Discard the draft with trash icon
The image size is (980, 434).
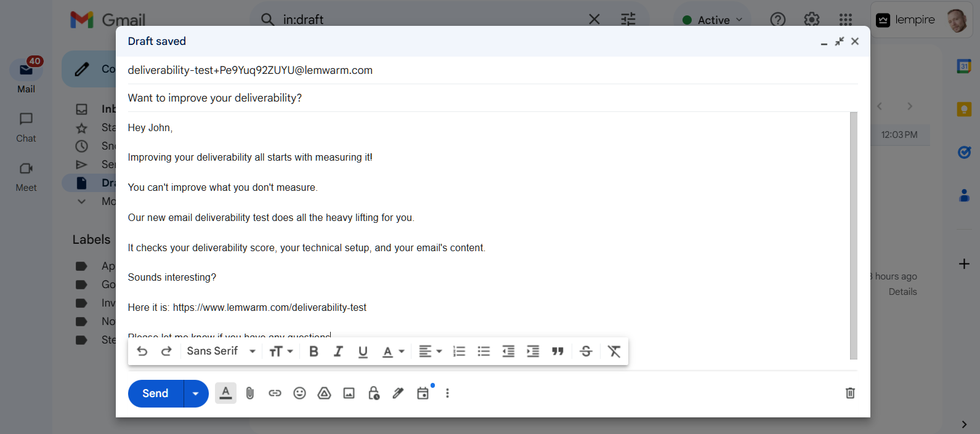click(x=850, y=393)
